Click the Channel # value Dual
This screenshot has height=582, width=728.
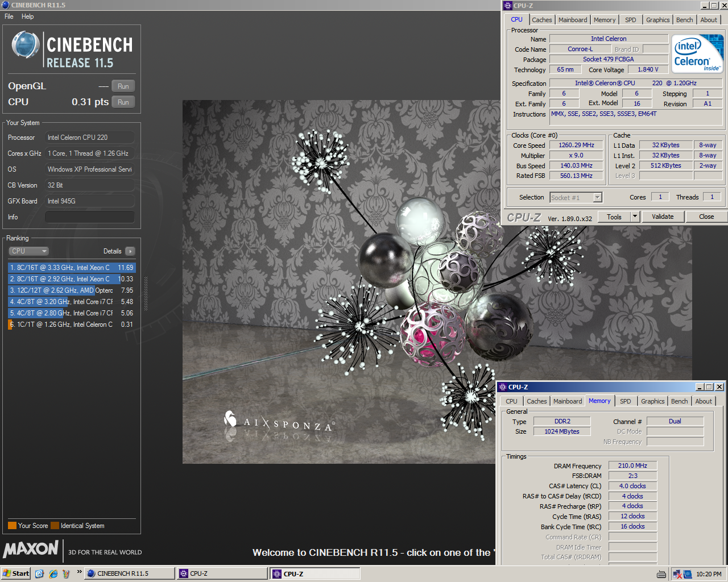click(675, 421)
